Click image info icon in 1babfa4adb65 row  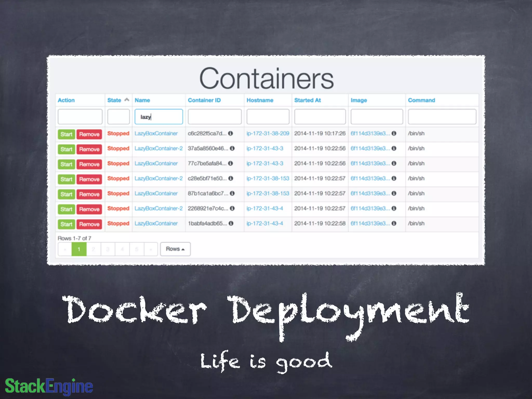394,223
